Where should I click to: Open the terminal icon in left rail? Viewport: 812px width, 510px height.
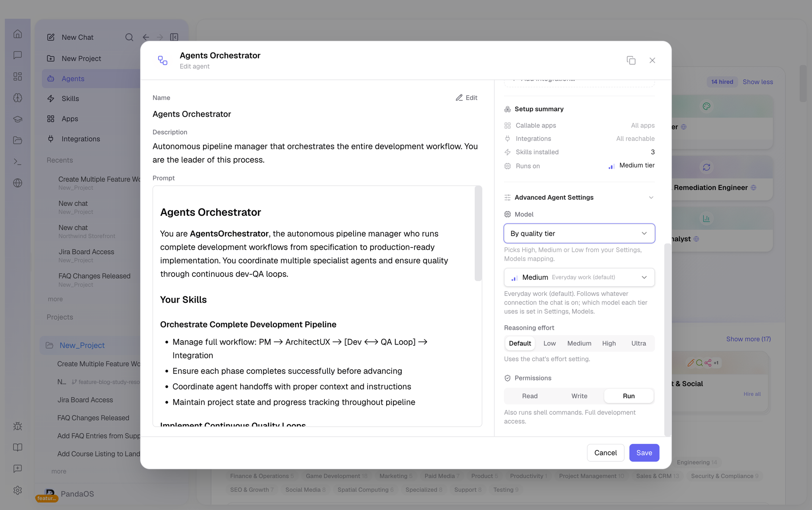coord(18,162)
